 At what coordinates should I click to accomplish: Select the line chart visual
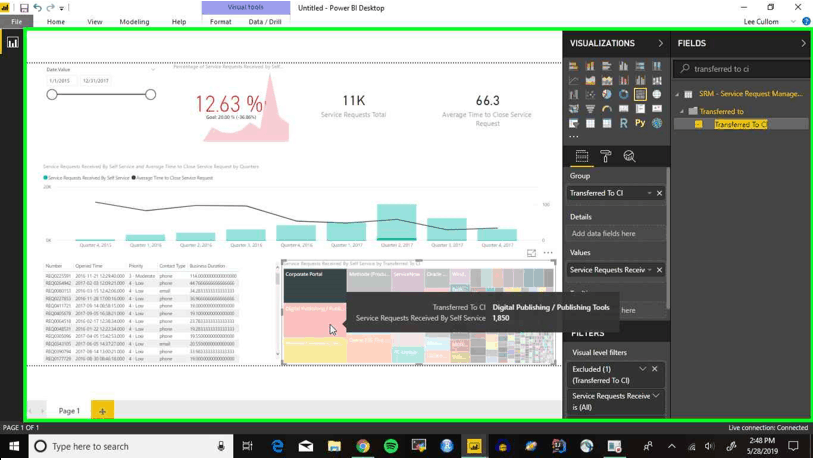[x=573, y=81]
